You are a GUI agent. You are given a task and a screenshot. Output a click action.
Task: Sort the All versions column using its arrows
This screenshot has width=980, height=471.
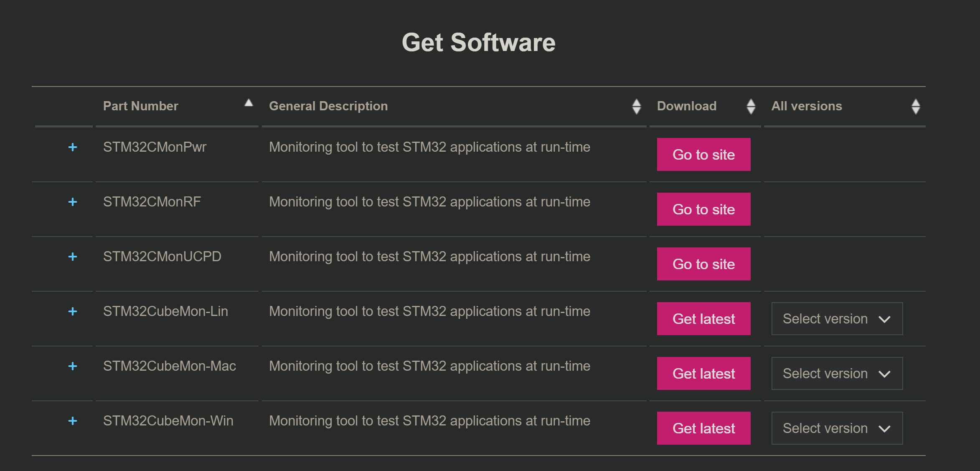(x=916, y=106)
